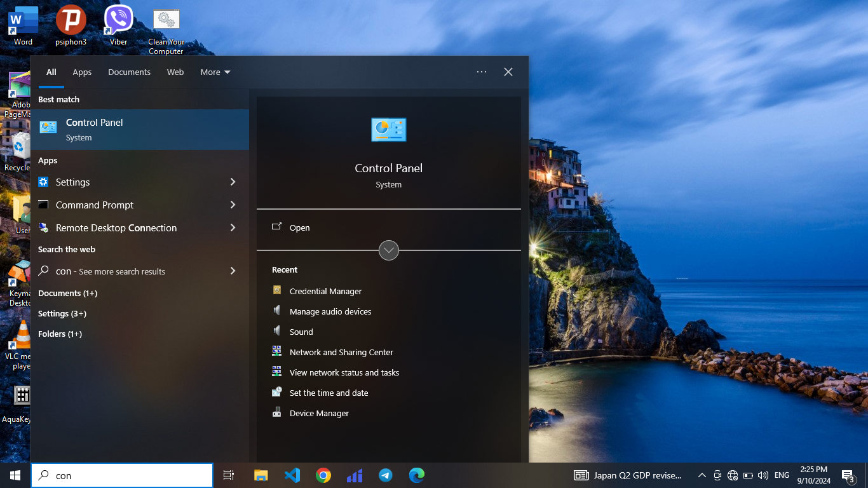Open View network status and tasks
Image resolution: width=868 pixels, height=488 pixels.
pyautogui.click(x=344, y=372)
